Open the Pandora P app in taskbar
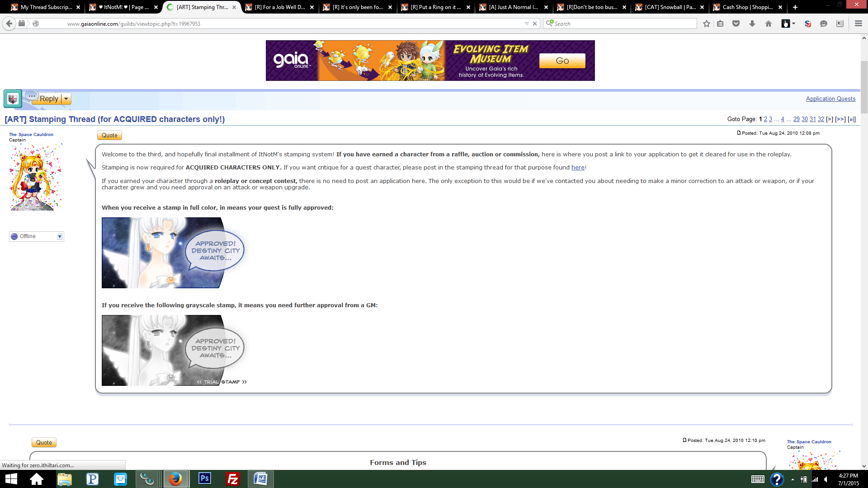 click(92, 479)
